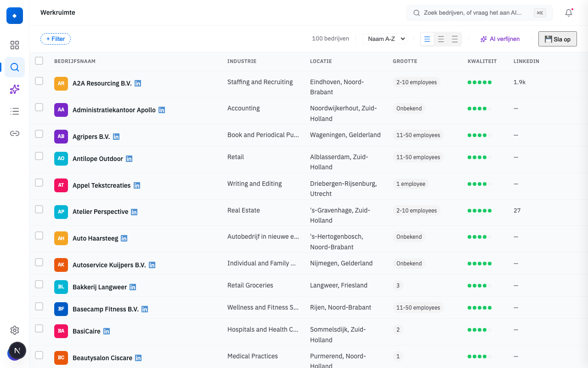Click the purple AA company badge

point(61,110)
